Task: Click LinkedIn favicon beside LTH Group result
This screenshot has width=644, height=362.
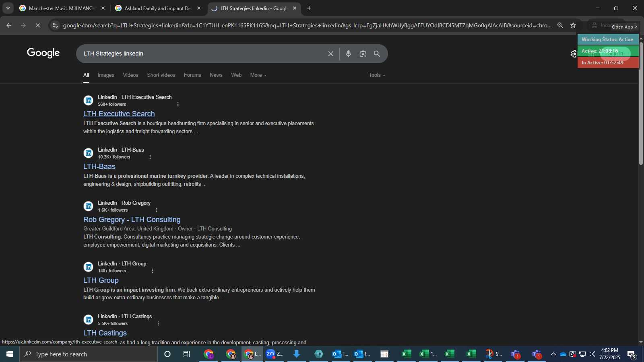Action: point(88,267)
